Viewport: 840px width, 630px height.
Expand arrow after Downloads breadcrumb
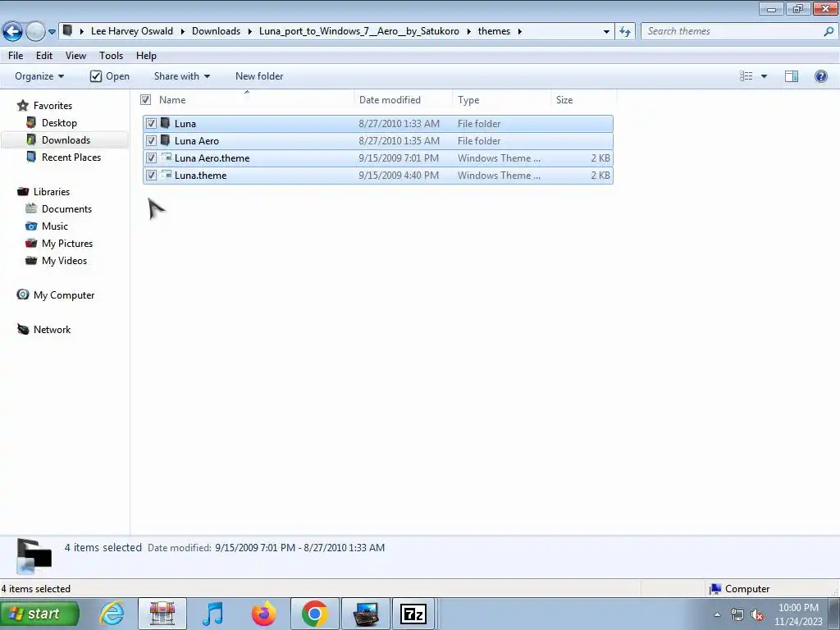[249, 32]
